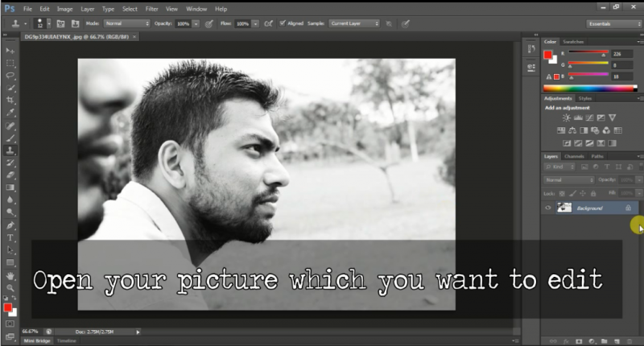The image size is (644, 346).
Task: Expand the Essentials workspace dropdown
Action: pos(613,23)
